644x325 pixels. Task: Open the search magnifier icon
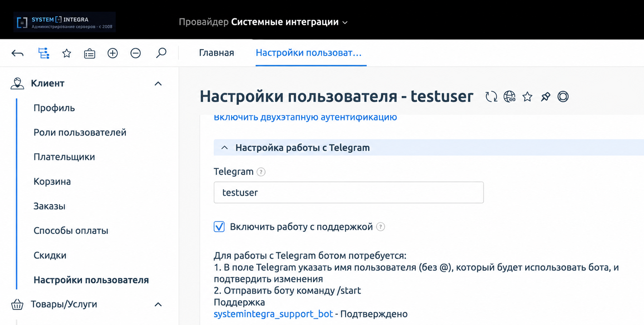pos(161,53)
